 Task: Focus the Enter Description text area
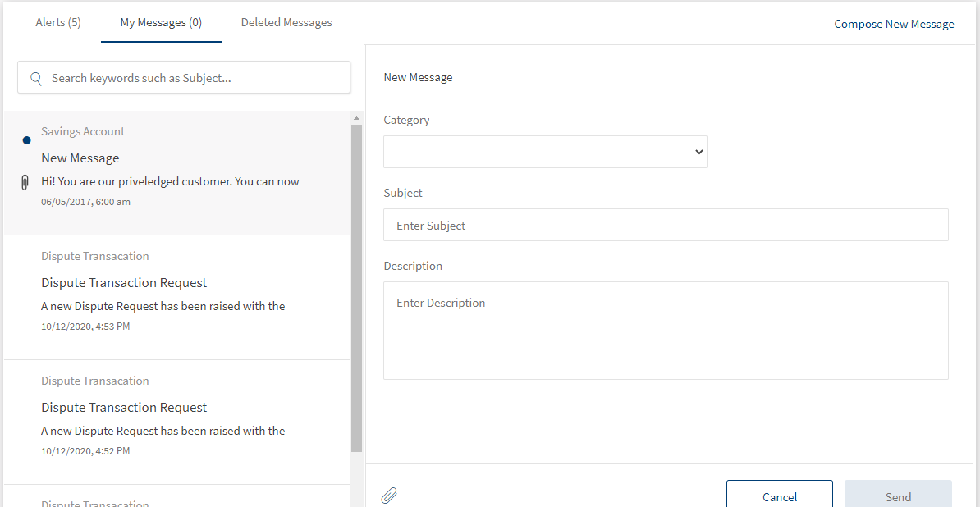click(666, 331)
